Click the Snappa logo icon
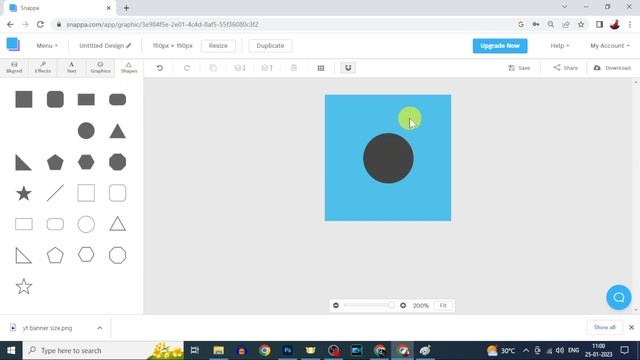The width and height of the screenshot is (640, 360). click(x=13, y=44)
